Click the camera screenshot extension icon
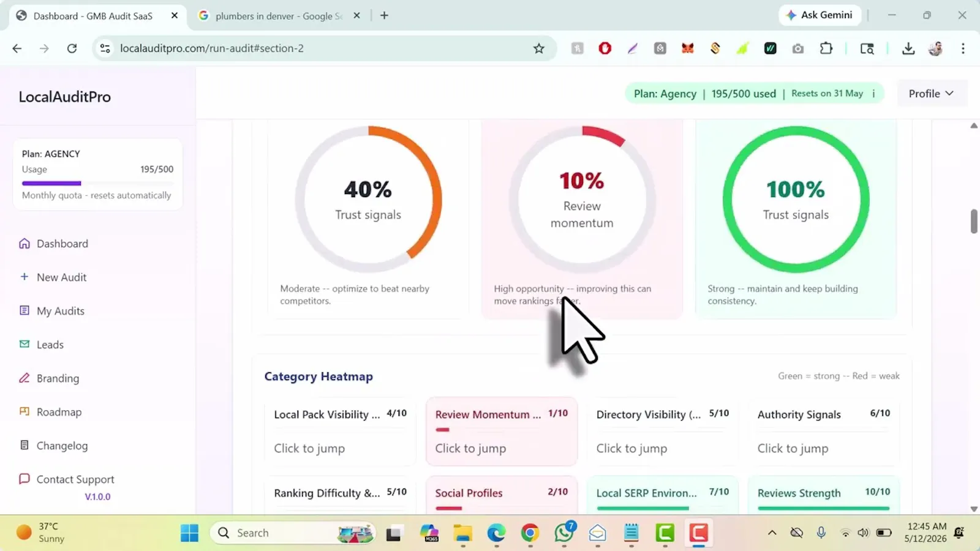Screen dimensions: 980x551 click(x=798, y=48)
